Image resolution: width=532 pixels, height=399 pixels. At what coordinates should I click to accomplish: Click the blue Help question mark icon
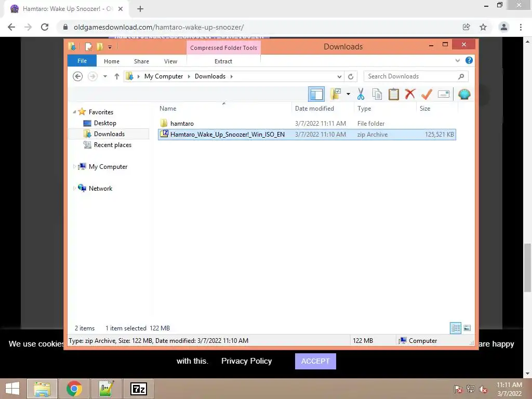(x=469, y=60)
